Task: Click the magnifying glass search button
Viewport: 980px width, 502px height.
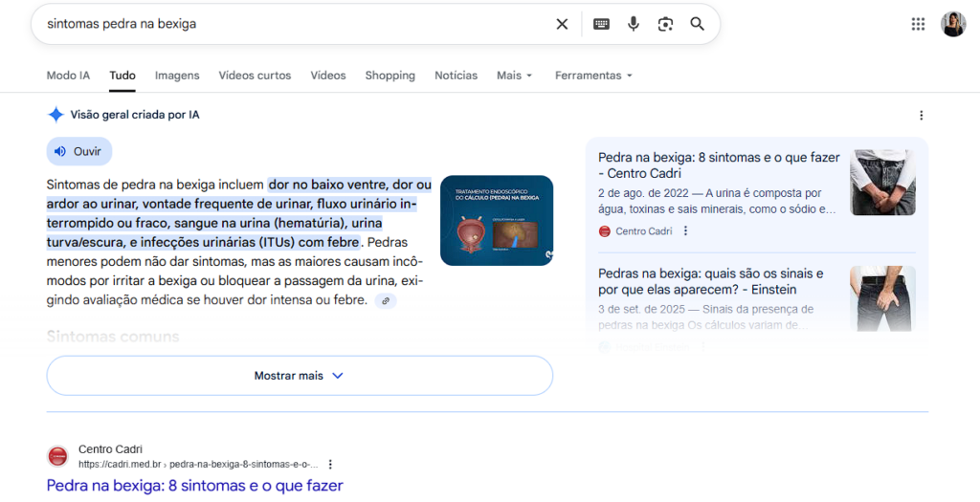Action: pyautogui.click(x=698, y=24)
